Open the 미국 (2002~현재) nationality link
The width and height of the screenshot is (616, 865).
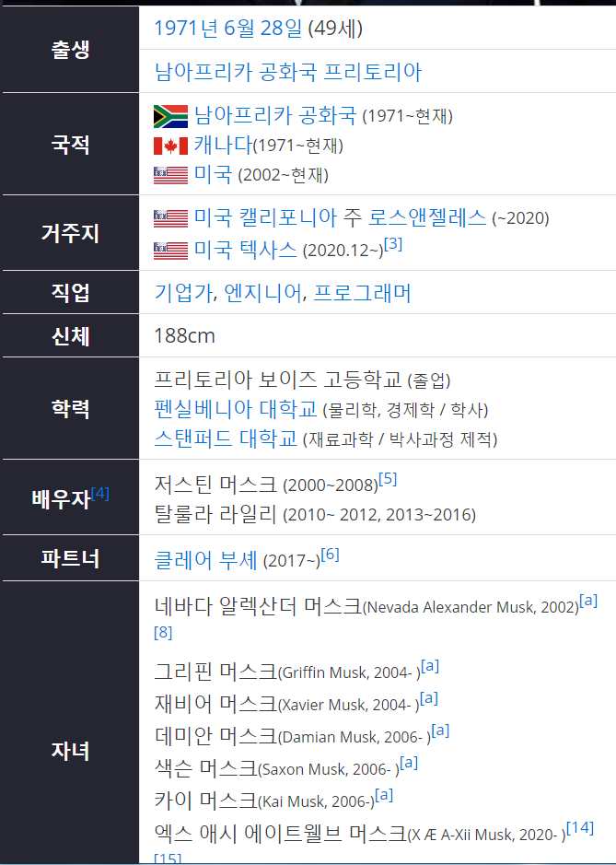[213, 174]
